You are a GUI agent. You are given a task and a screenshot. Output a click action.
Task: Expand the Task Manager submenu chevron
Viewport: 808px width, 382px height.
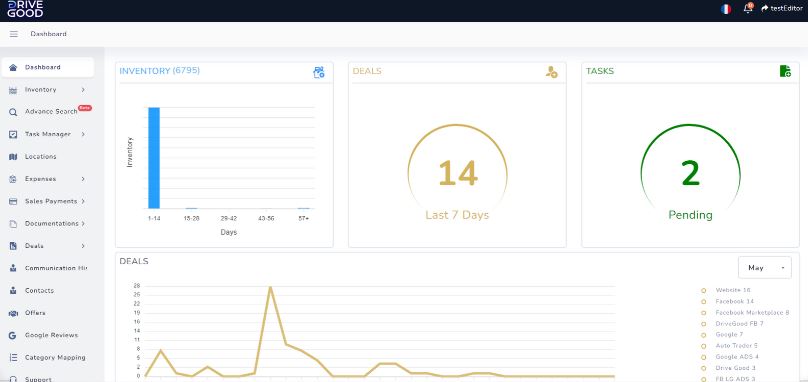click(83, 134)
